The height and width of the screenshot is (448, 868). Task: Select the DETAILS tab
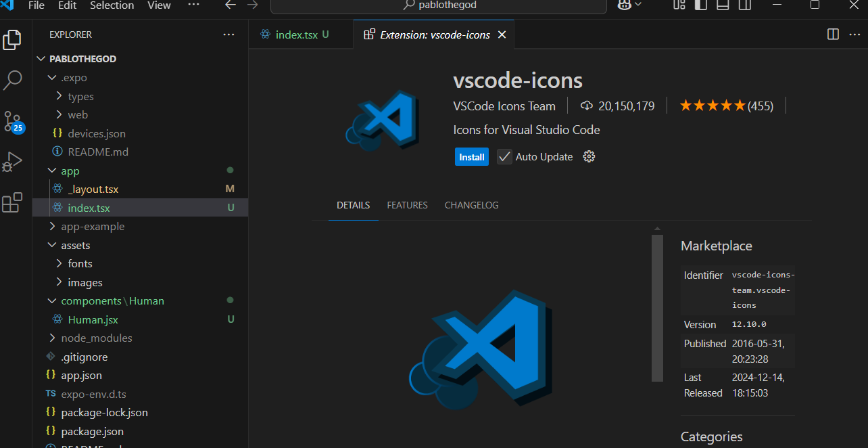click(x=354, y=205)
